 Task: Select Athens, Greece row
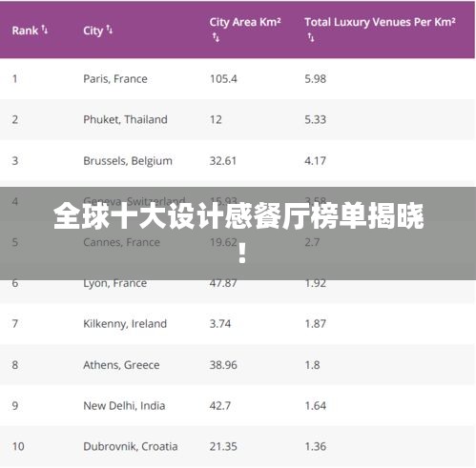click(x=238, y=365)
